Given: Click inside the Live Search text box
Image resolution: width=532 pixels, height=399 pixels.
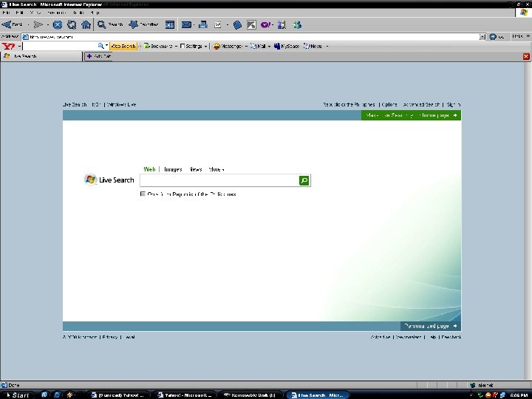Looking at the screenshot, I should coord(219,180).
